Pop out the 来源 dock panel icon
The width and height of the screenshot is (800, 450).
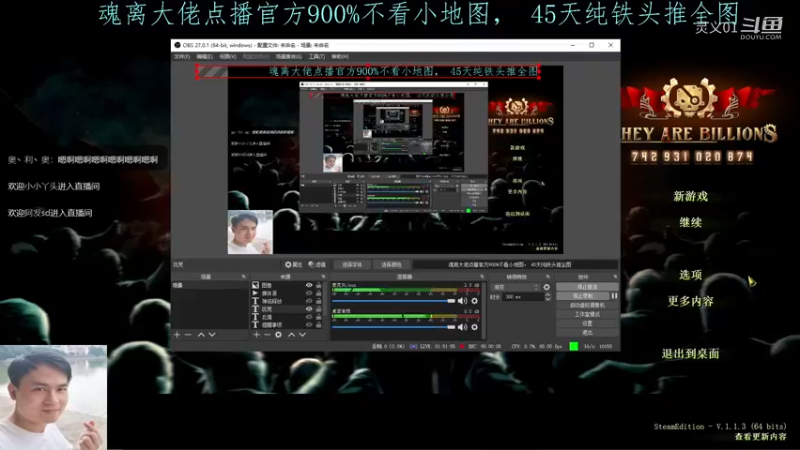pos(322,277)
